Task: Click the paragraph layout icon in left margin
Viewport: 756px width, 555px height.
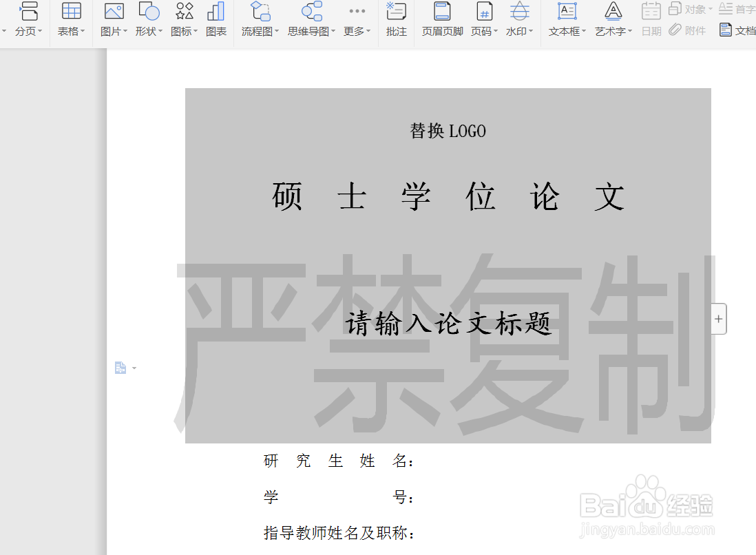Action: click(x=120, y=368)
